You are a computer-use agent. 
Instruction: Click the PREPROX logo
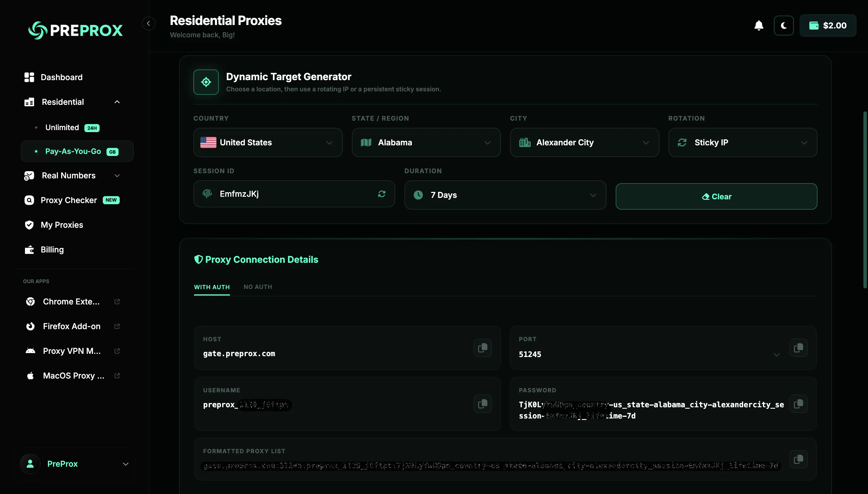tap(75, 30)
